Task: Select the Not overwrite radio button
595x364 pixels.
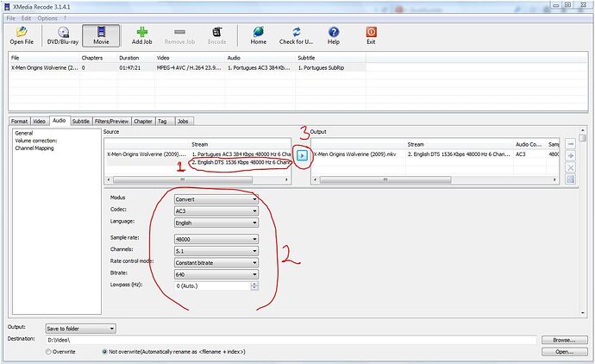Action: click(x=104, y=352)
